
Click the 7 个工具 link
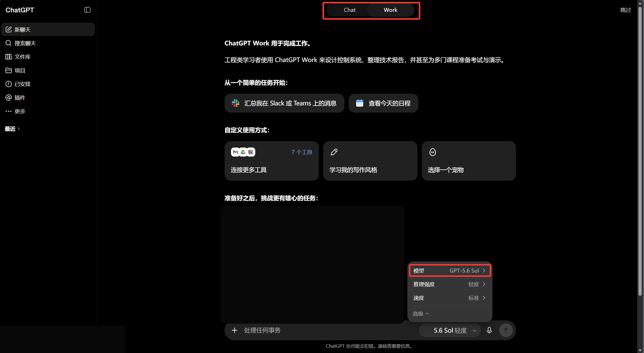(x=302, y=152)
